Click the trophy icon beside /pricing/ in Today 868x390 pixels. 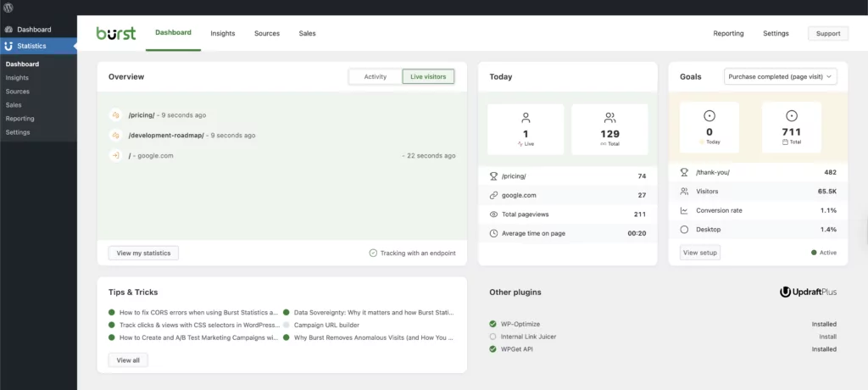tap(494, 176)
